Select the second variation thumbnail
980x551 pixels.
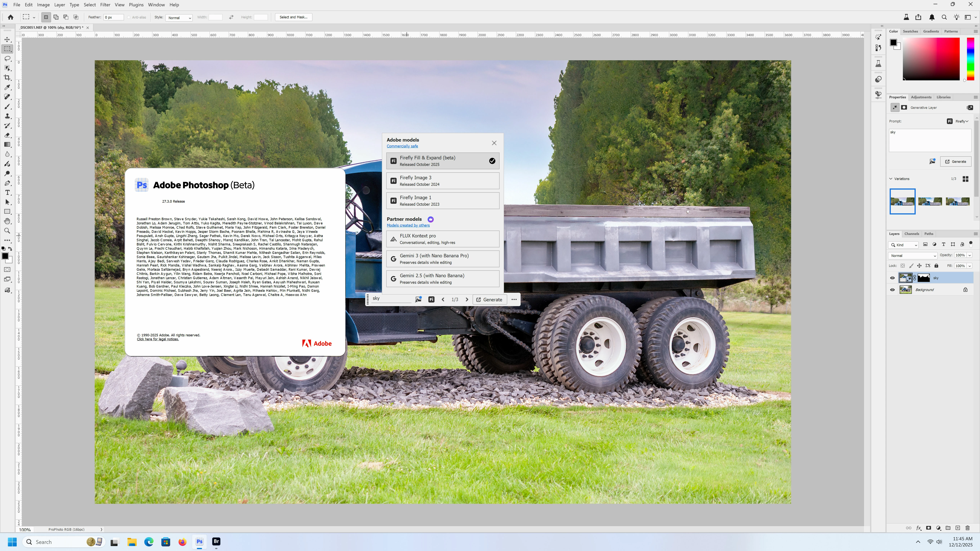tap(930, 201)
